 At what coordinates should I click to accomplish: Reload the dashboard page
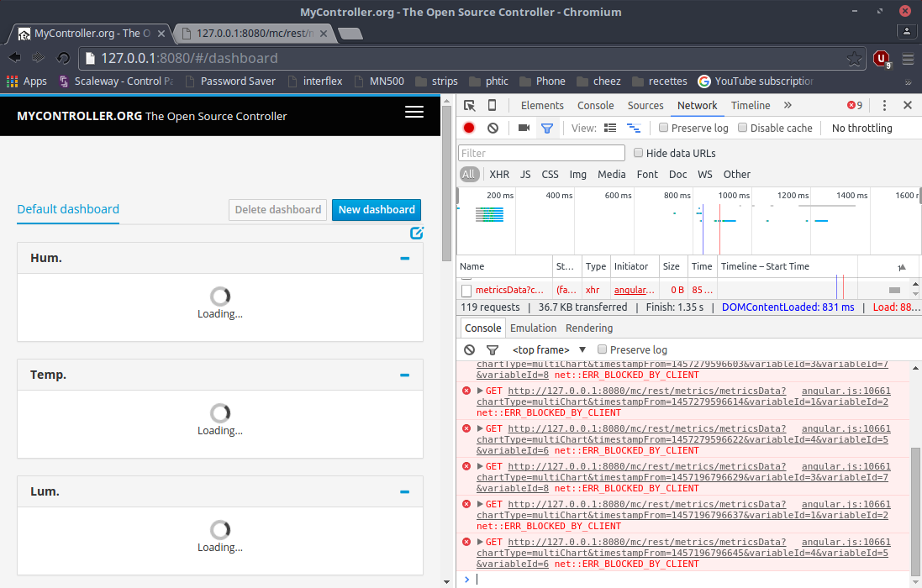[63, 58]
